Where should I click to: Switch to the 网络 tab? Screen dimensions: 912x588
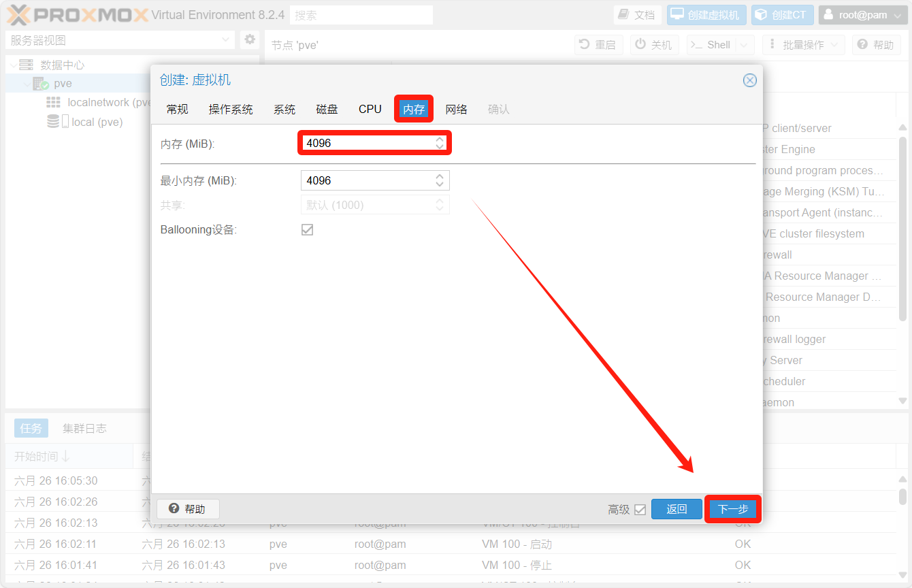[x=456, y=109]
